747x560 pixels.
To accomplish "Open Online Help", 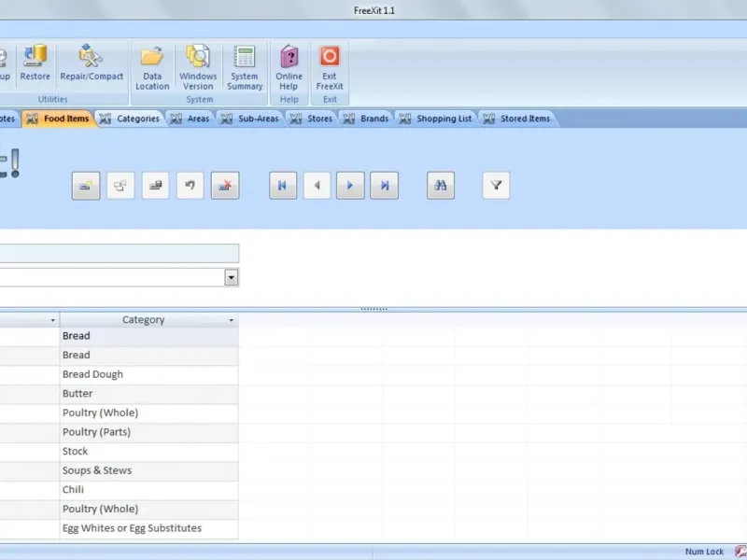I will click(x=289, y=67).
